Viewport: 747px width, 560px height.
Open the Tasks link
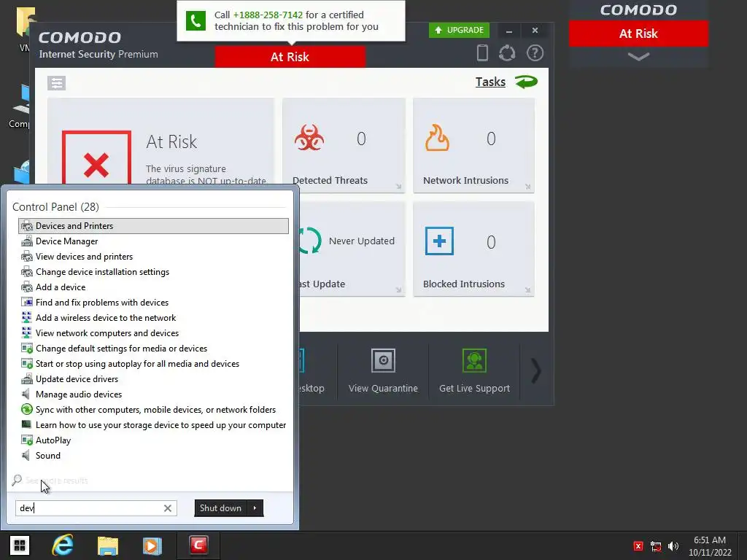tap(490, 82)
